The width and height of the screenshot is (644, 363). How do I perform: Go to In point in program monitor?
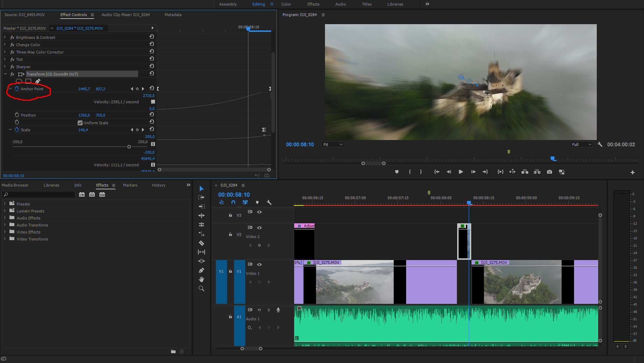[437, 172]
